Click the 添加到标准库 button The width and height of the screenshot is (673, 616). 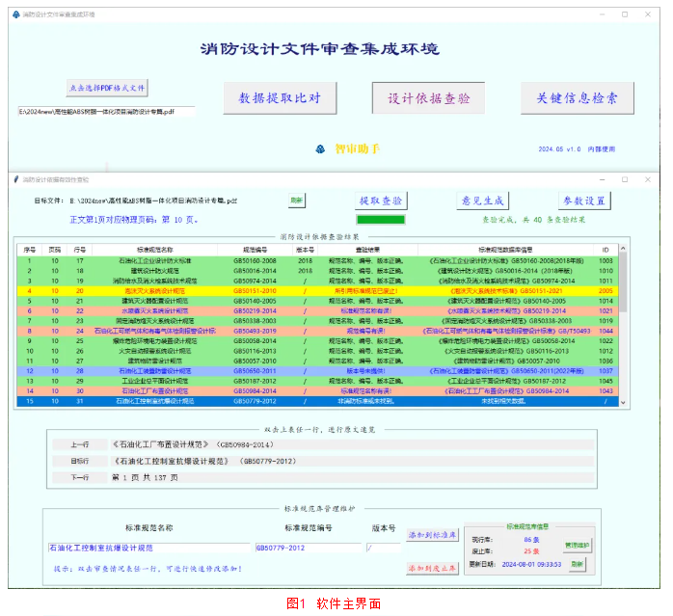tap(433, 535)
